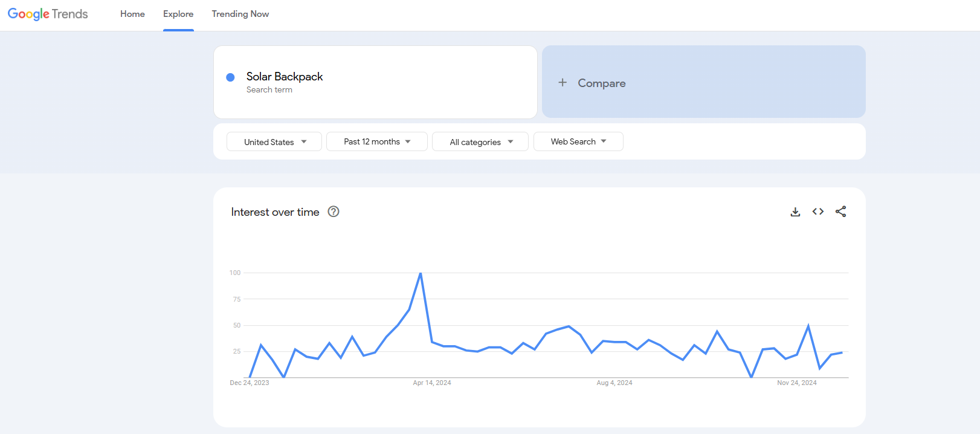Screen dimensions: 980x434
Task: Open the help icon next to Interest over time
Action: coord(334,212)
